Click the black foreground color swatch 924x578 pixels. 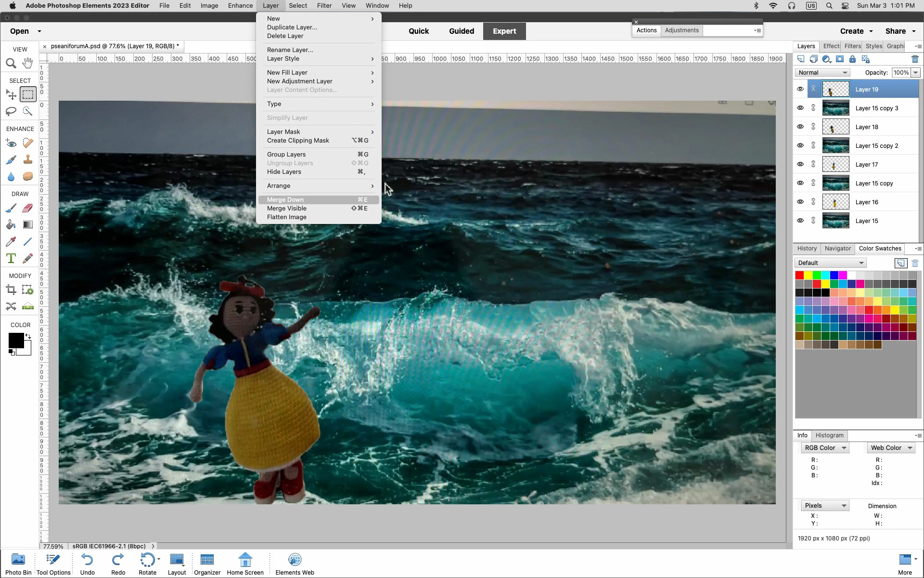(15, 340)
